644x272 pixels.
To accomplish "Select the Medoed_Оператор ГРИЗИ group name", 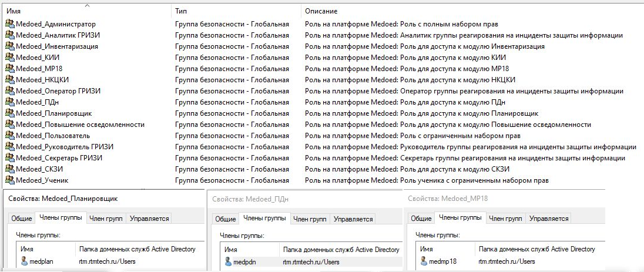I will [58, 91].
